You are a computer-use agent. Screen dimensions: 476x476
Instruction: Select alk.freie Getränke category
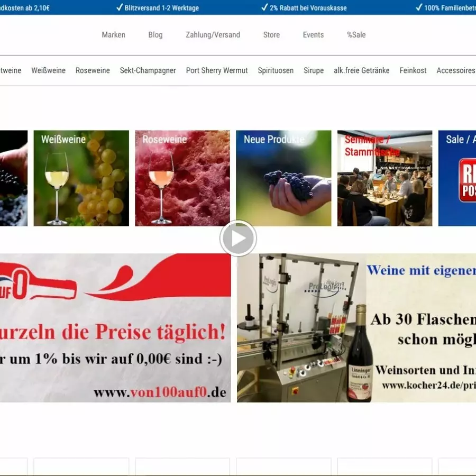(361, 70)
